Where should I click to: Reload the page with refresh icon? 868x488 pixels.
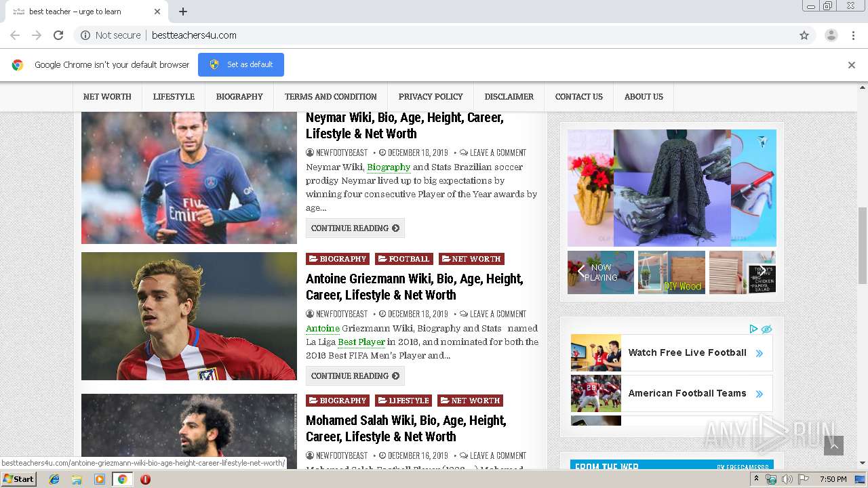(x=58, y=35)
